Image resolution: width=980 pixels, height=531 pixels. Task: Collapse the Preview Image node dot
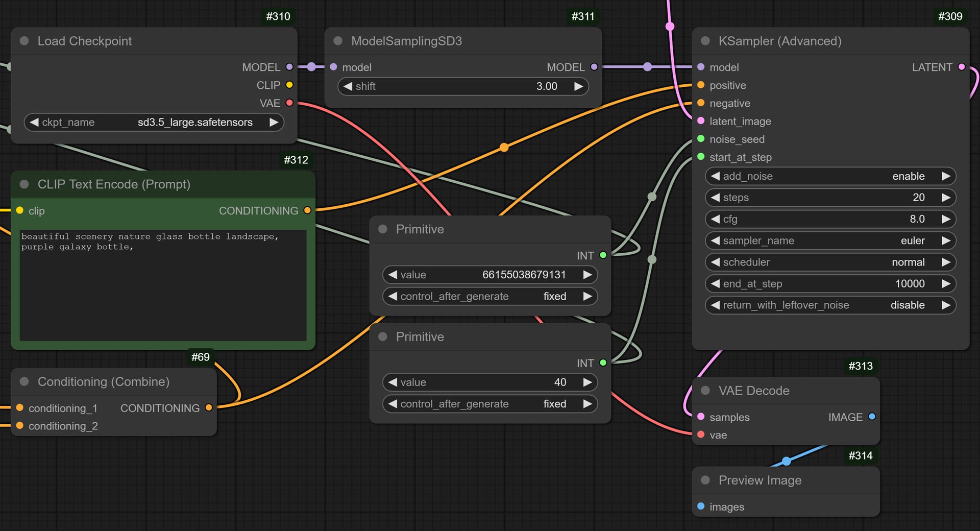click(x=705, y=480)
